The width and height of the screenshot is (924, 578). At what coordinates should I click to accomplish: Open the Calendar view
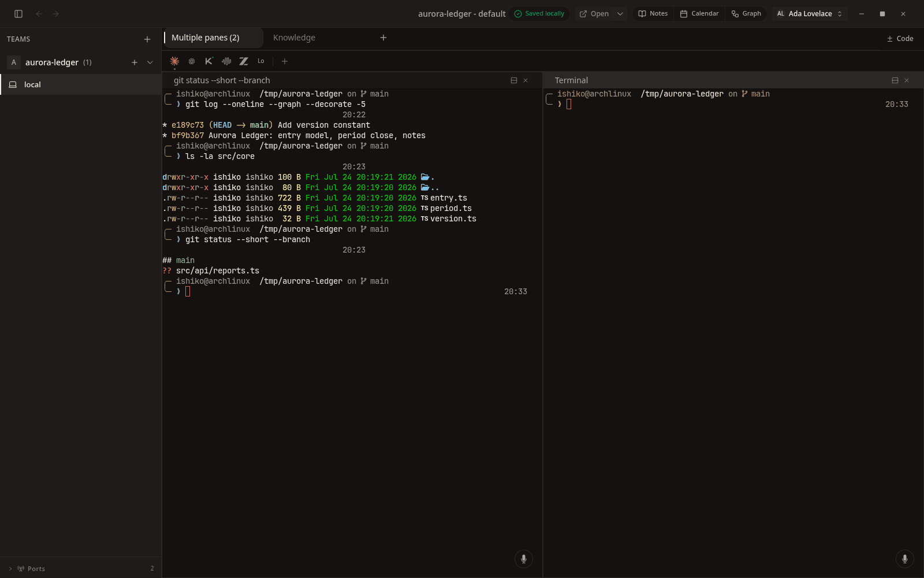(x=699, y=14)
